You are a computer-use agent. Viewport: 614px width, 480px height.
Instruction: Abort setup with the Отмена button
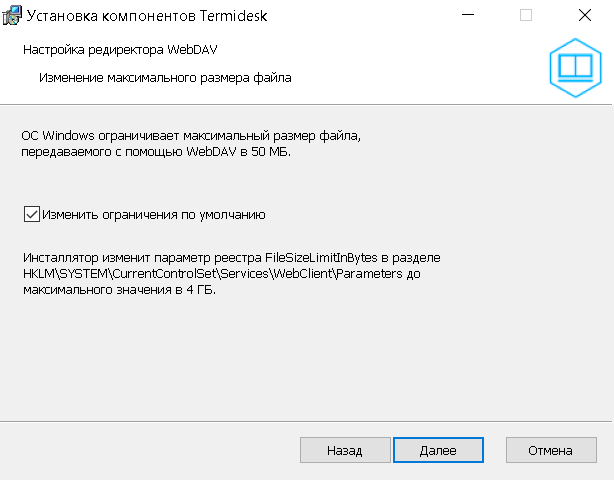coord(551,450)
